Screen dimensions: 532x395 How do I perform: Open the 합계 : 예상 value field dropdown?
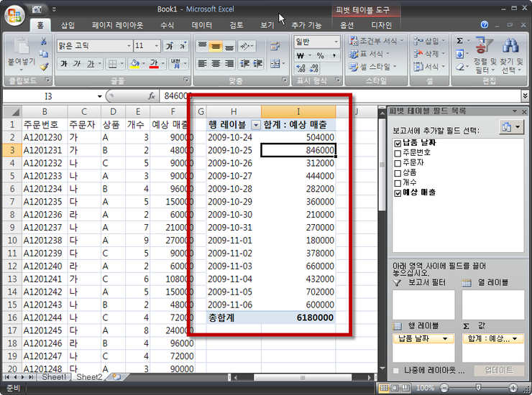click(x=515, y=339)
